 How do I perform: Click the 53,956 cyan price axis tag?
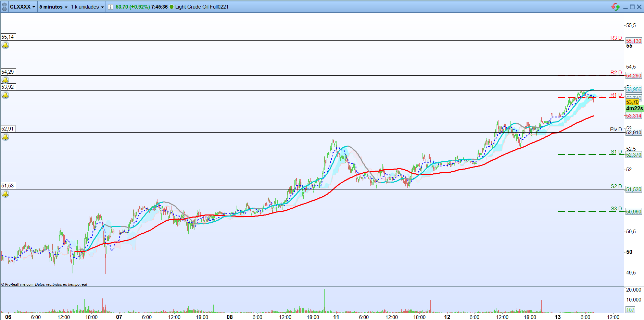pos(633,89)
